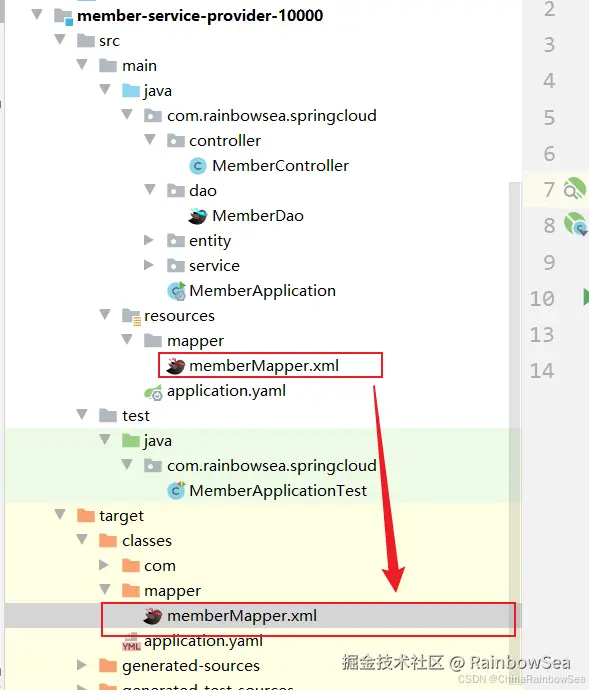The height and width of the screenshot is (690, 589).
Task: Click the Spring bean gutter icon on line 8
Action: pos(575,224)
